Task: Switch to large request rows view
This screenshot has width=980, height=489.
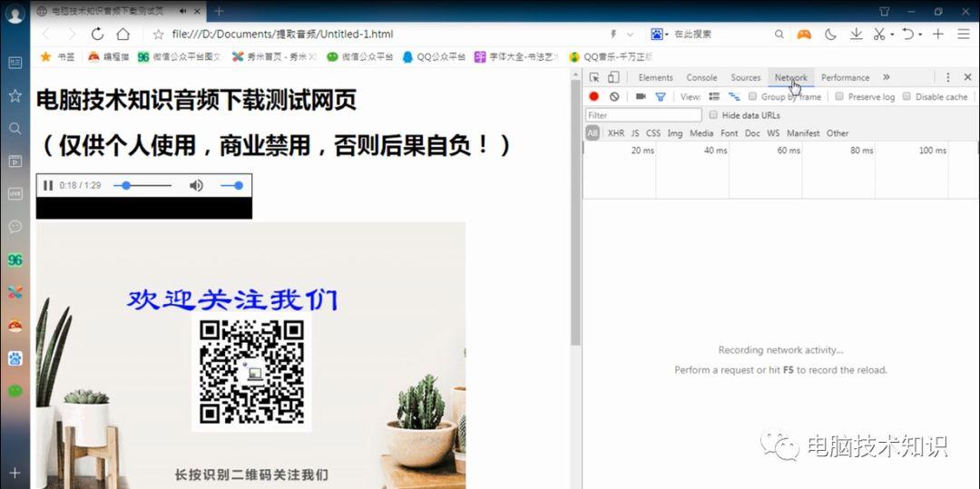Action: [714, 97]
